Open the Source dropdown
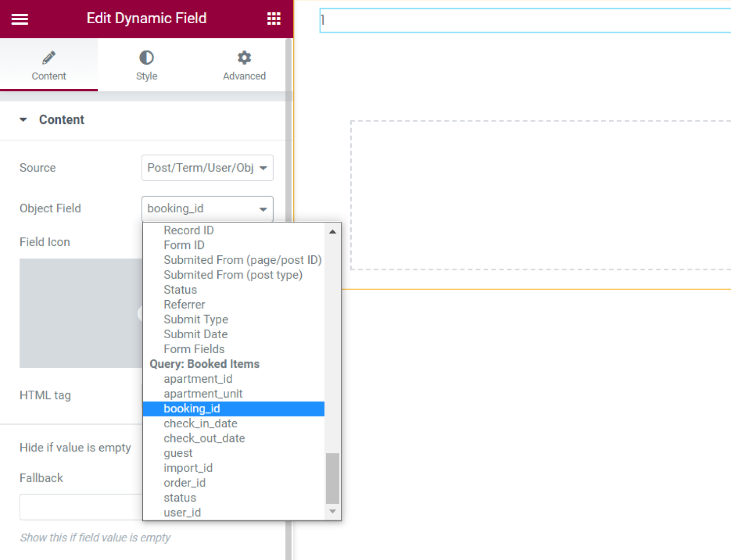Image resolution: width=731 pixels, height=560 pixels. point(207,168)
